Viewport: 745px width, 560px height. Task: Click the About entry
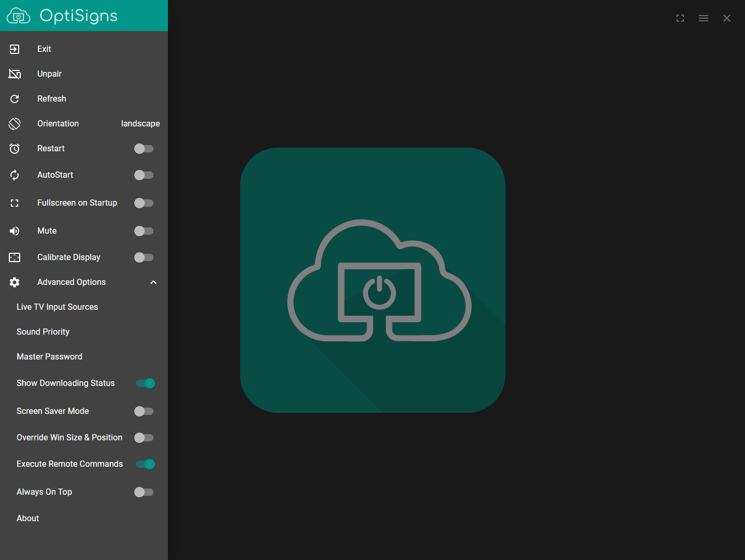[x=27, y=518]
